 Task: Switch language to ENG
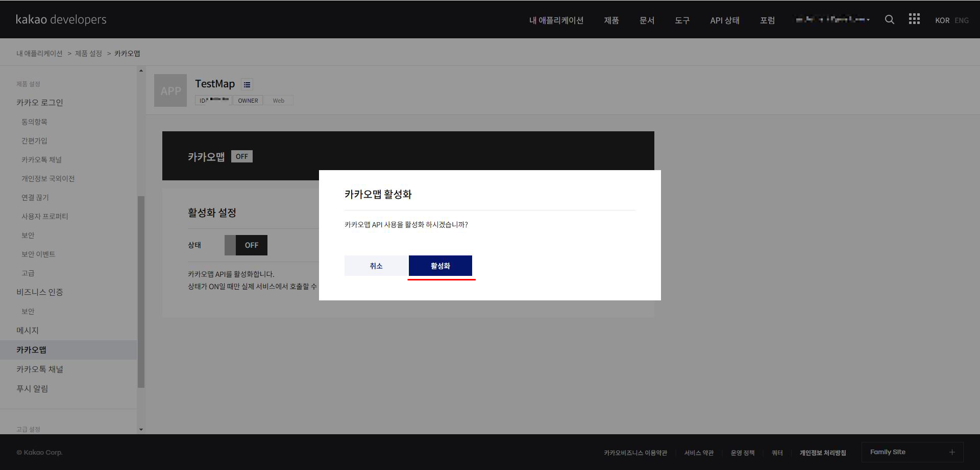pyautogui.click(x=962, y=20)
